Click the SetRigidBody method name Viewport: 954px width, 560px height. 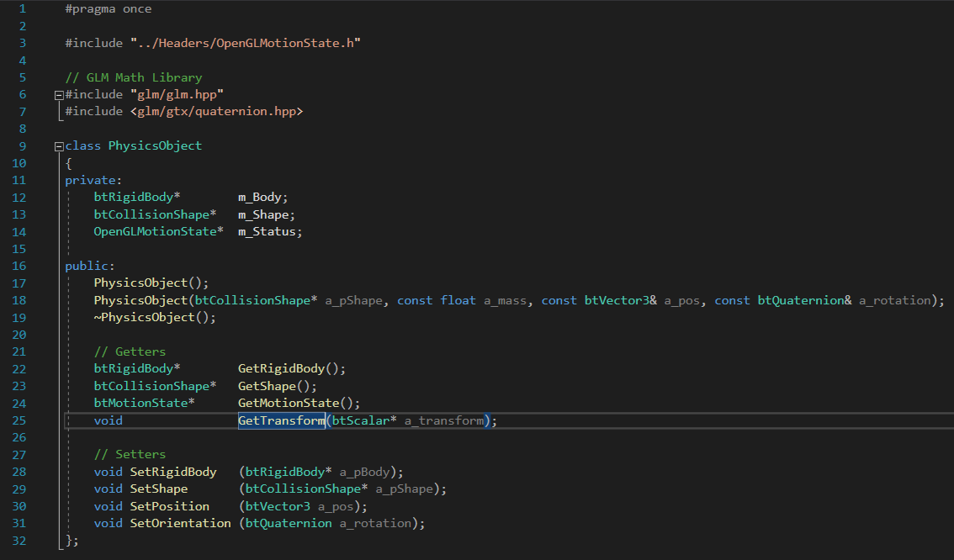[173, 472]
